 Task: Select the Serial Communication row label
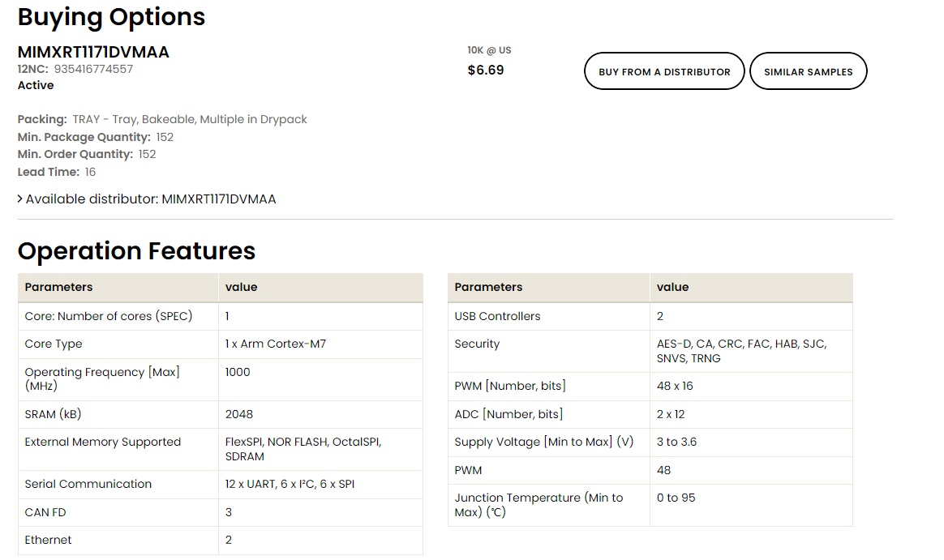tap(88, 484)
